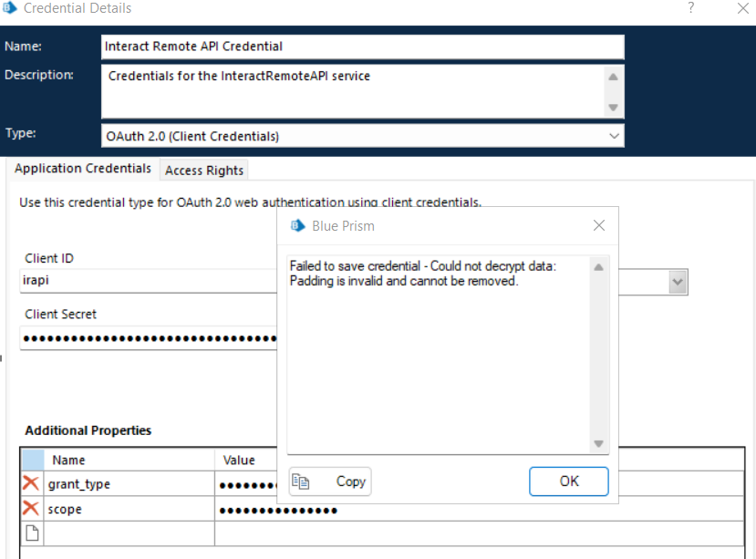Open help with the question mark
Screen dimensions: 756x559
(x=691, y=8)
